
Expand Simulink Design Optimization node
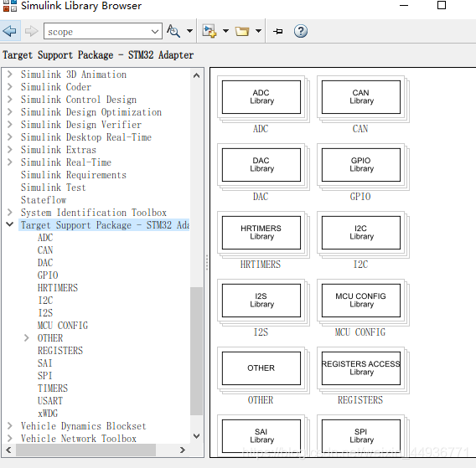click(x=10, y=112)
